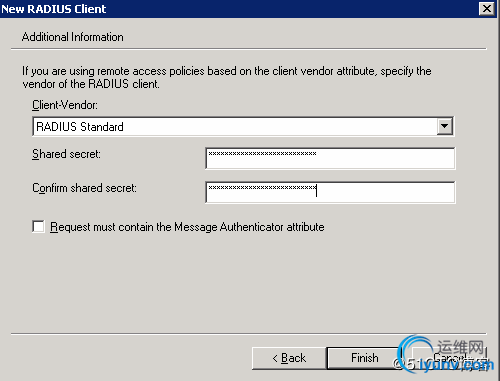The height and width of the screenshot is (381, 500).
Task: Click the Client-Vendor label
Action: pos(65,105)
